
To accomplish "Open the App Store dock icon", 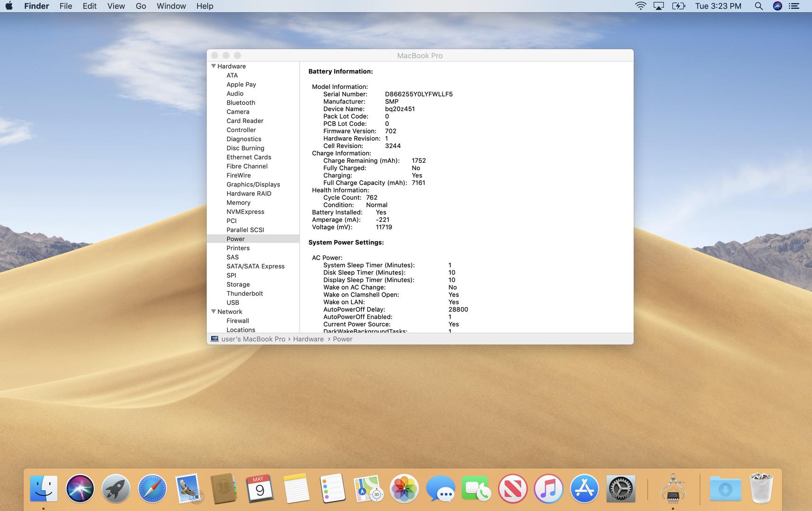I will [x=584, y=489].
